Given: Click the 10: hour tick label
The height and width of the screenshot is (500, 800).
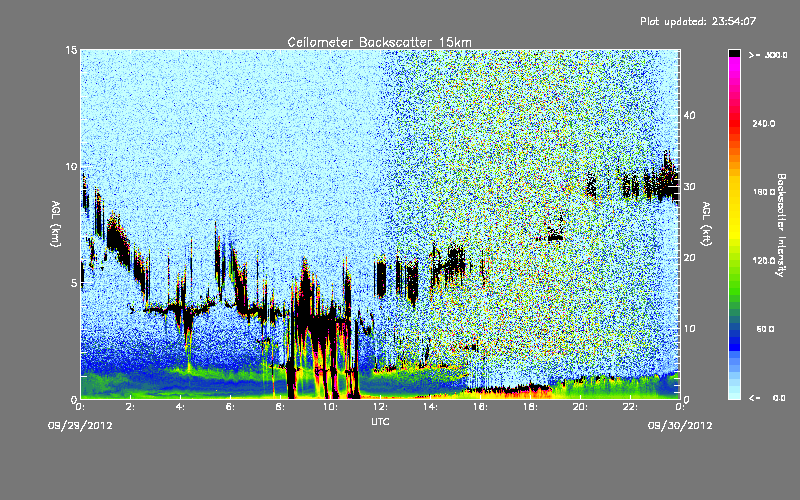Looking at the screenshot, I should click(x=330, y=407).
